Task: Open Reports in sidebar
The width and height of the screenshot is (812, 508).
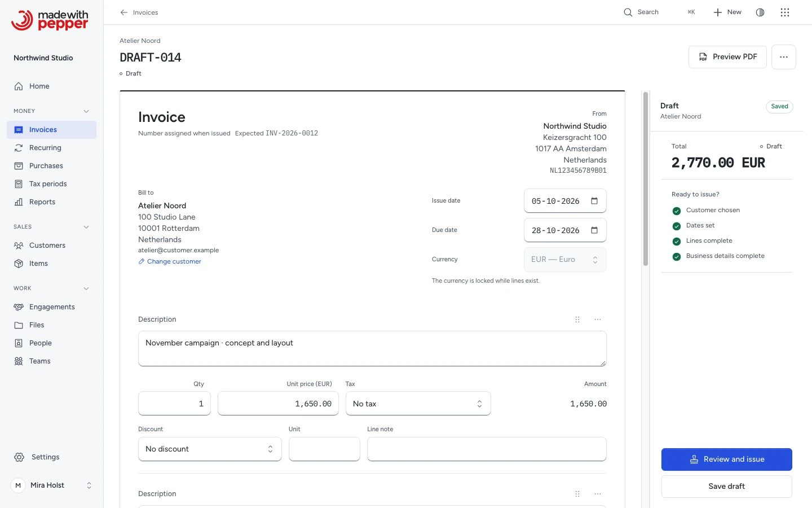Action: 52,202
